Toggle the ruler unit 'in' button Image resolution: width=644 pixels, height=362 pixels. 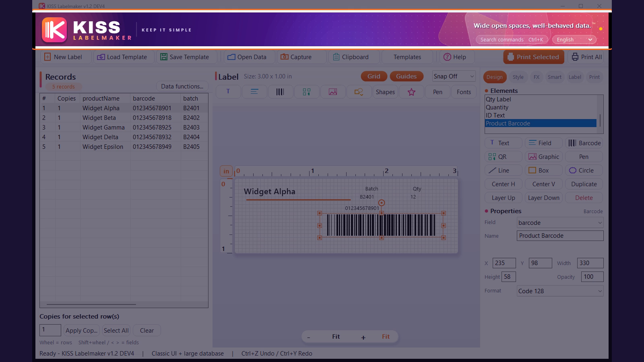tap(226, 171)
